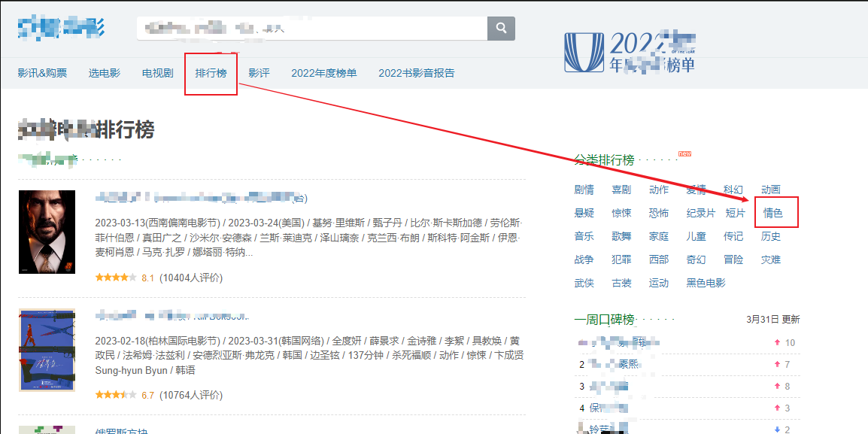Select the 排行榜 nav tab

211,73
